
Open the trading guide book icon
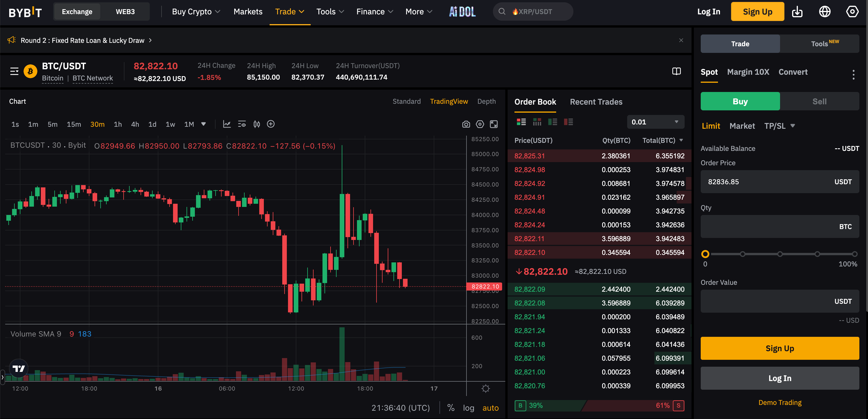click(x=676, y=71)
